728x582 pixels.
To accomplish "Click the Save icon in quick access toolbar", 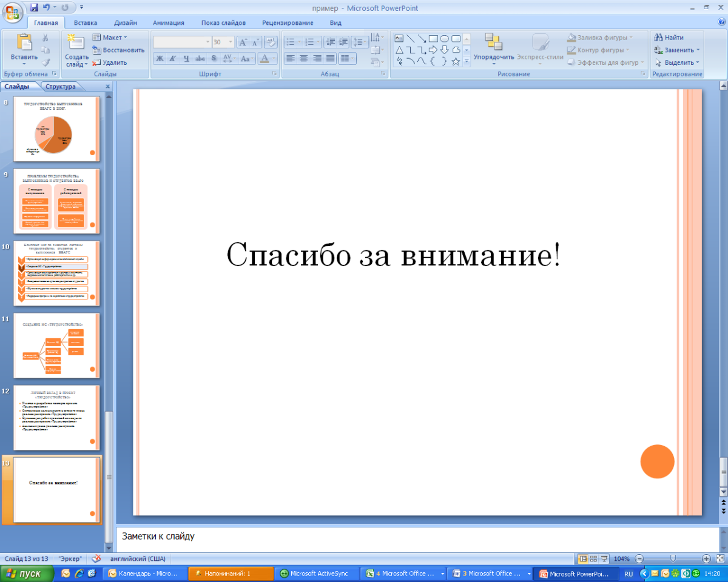I will 34,8.
